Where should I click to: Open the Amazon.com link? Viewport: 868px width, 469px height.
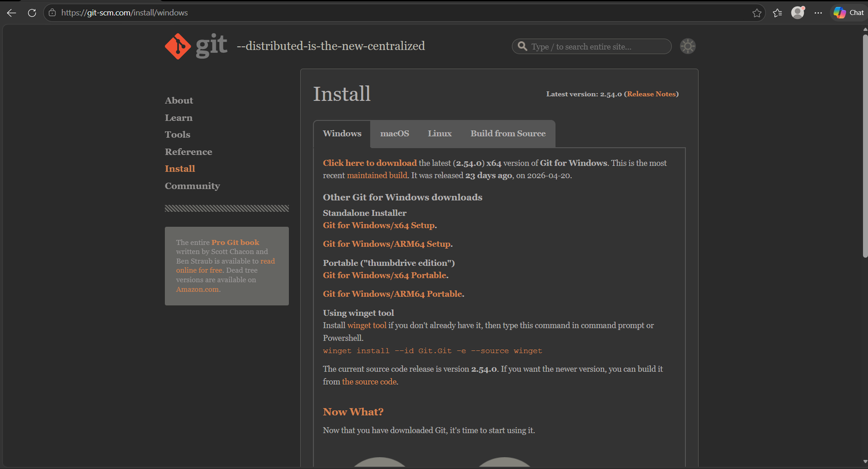(x=197, y=289)
